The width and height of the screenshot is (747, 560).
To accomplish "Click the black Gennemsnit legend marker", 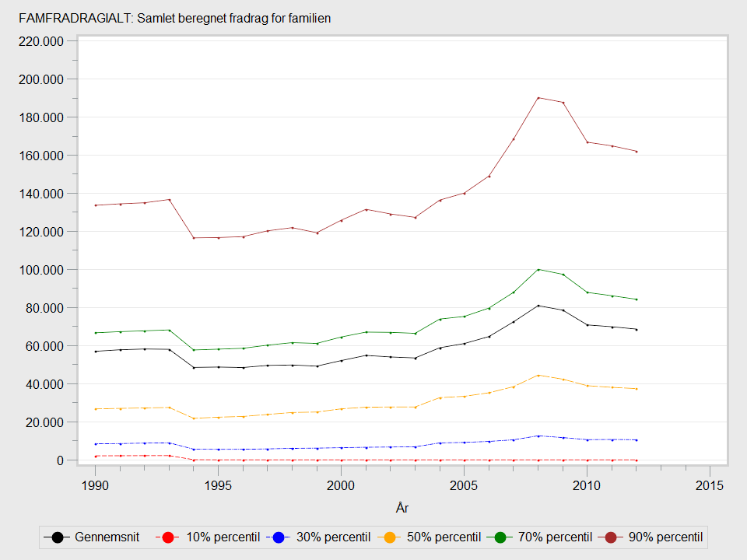I will point(57,537).
